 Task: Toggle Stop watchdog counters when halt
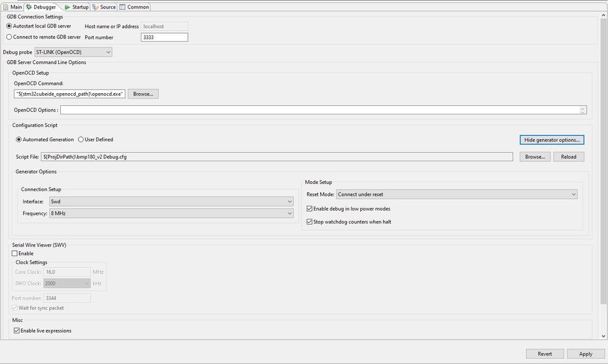point(309,222)
